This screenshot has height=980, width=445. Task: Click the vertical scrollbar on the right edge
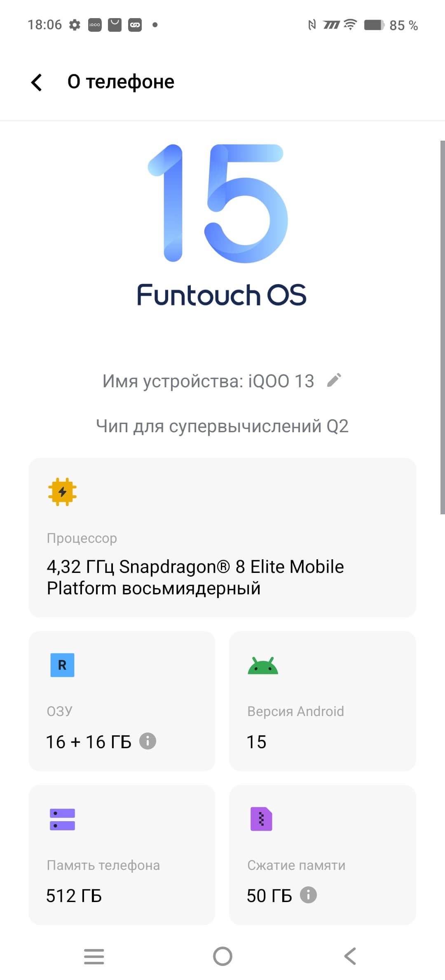coord(442,327)
